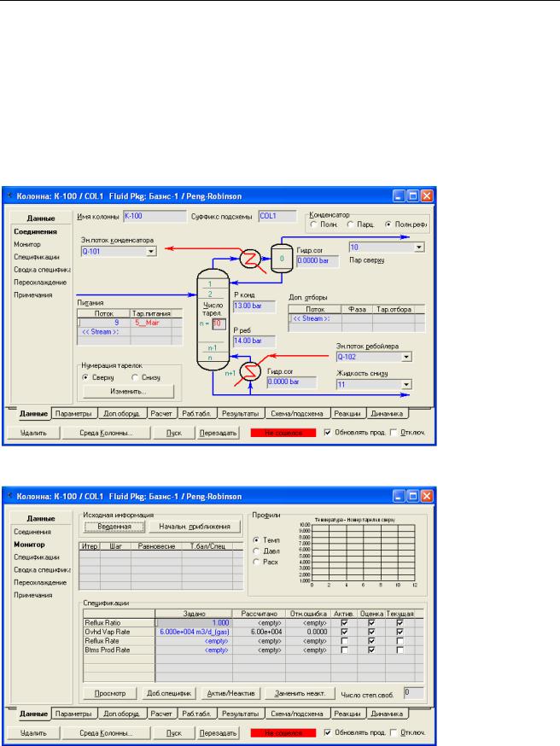Click << Stream >> cell in Доп. отборы table
Image resolution: width=560 pixels, height=746 pixels.
(315, 318)
